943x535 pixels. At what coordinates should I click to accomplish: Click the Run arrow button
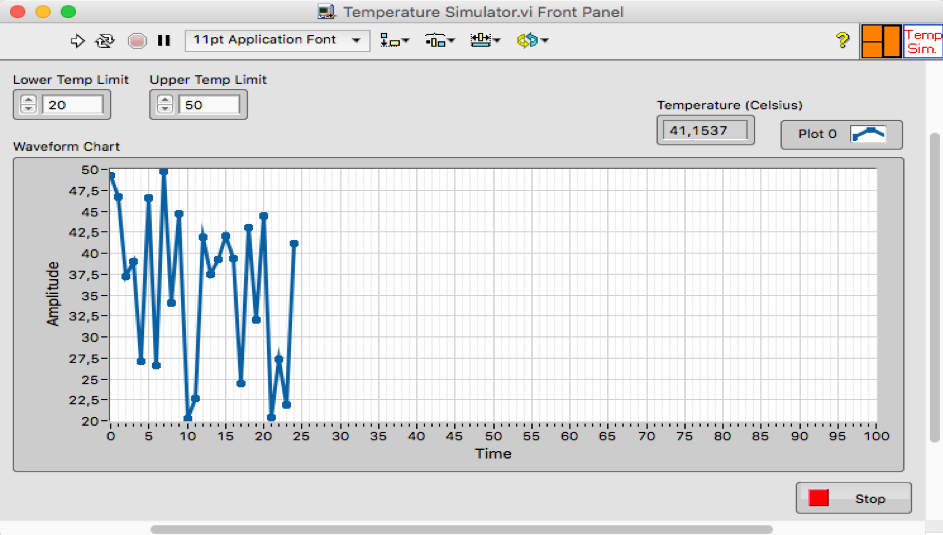tap(78, 41)
